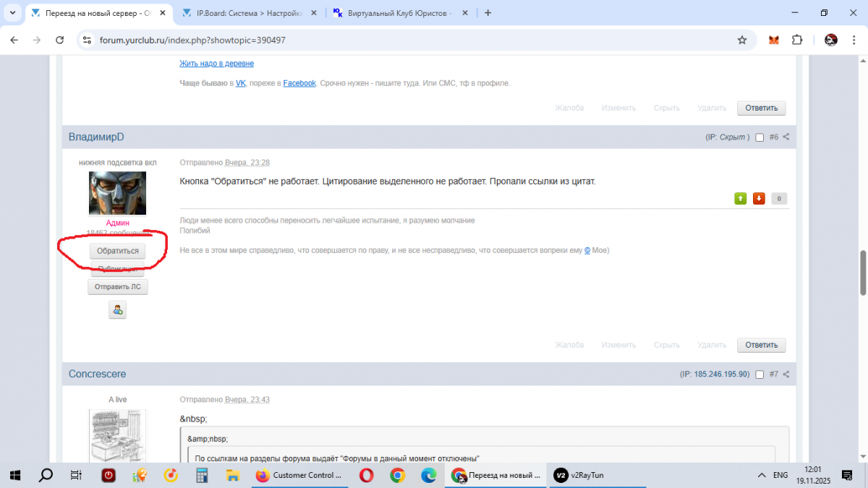Image resolution: width=868 pixels, height=488 pixels.
Task: Click the add-friend icon under Отправить ЛС
Action: pos(117,310)
